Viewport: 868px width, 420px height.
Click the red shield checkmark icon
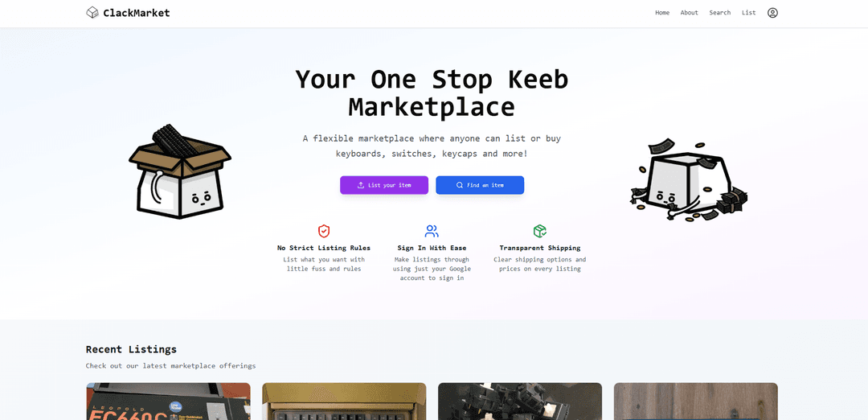tap(324, 231)
